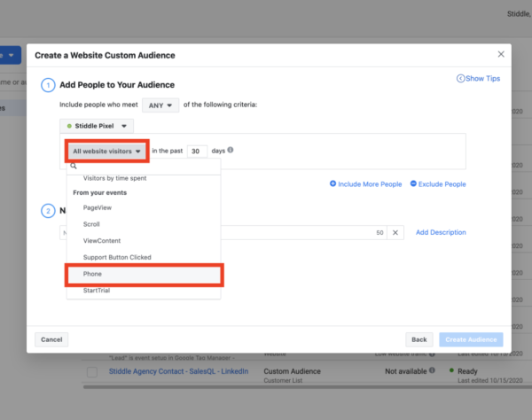Click the search magnifier in the dropdown
The width and height of the screenshot is (532, 420).
point(74,166)
